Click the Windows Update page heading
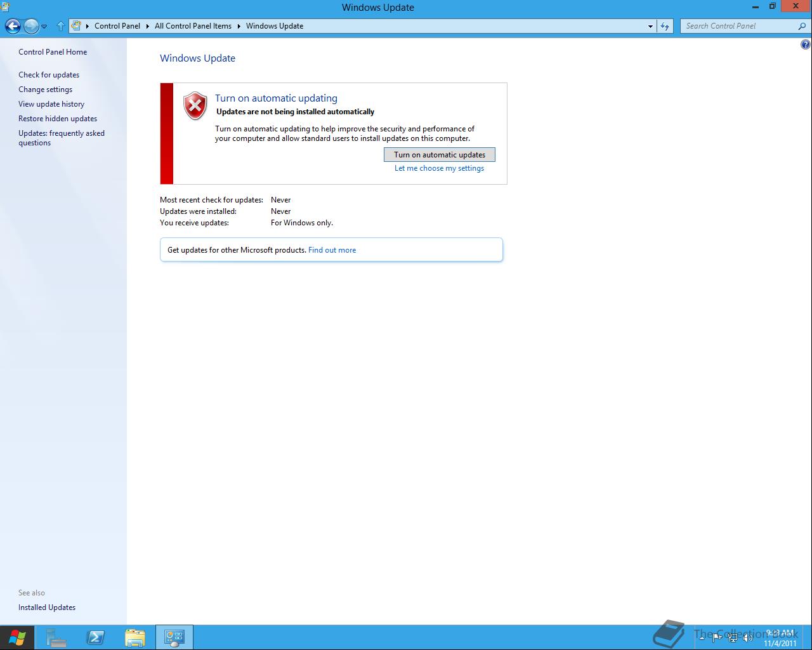Viewport: 812px width, 650px height. [x=197, y=58]
